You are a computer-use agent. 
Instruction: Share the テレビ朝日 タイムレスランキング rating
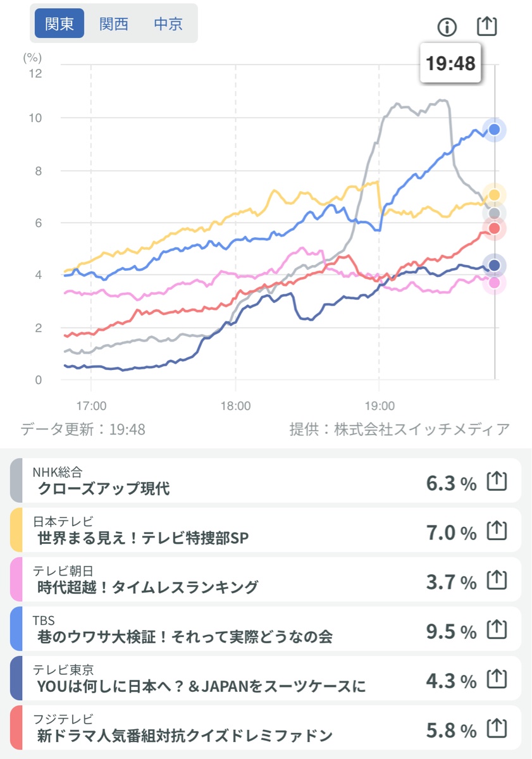click(x=497, y=581)
